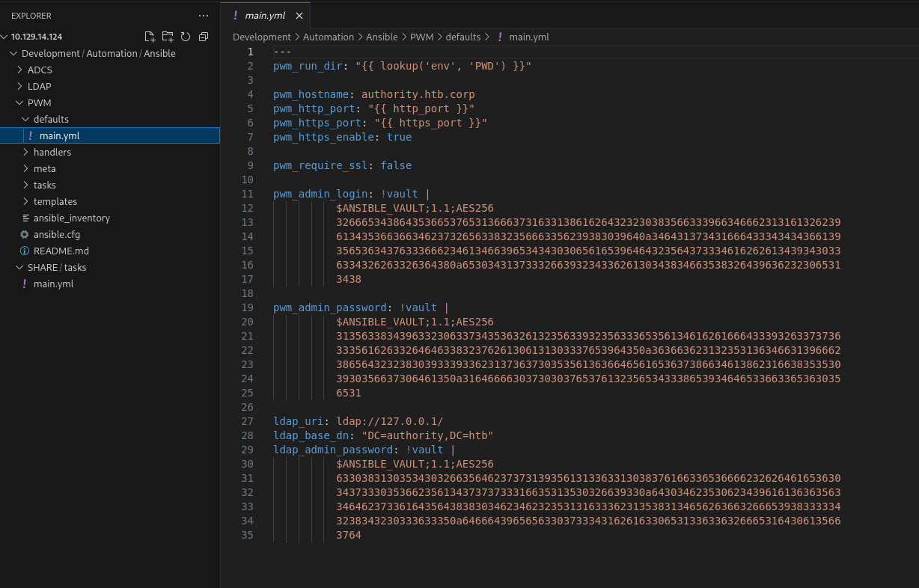Collapse the PWM folder
The width and height of the screenshot is (919, 588).
[19, 102]
